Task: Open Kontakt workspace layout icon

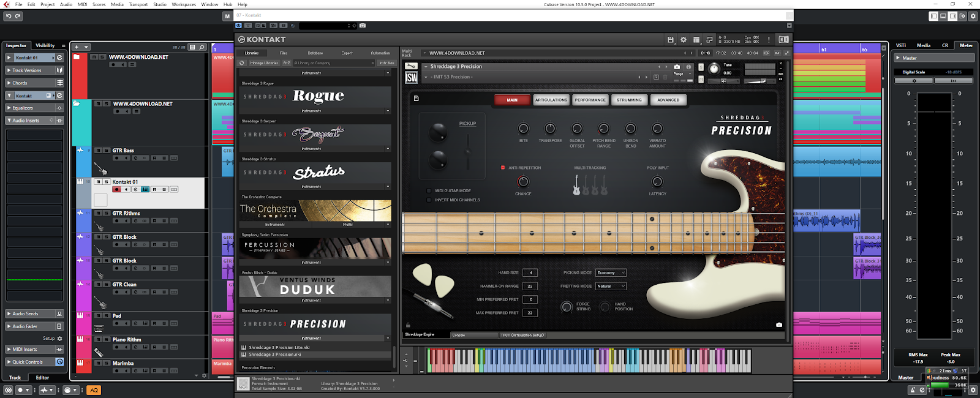Action: 696,39
